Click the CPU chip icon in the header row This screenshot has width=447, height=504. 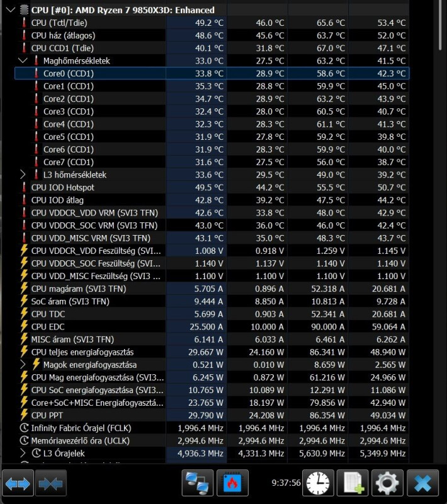click(24, 10)
